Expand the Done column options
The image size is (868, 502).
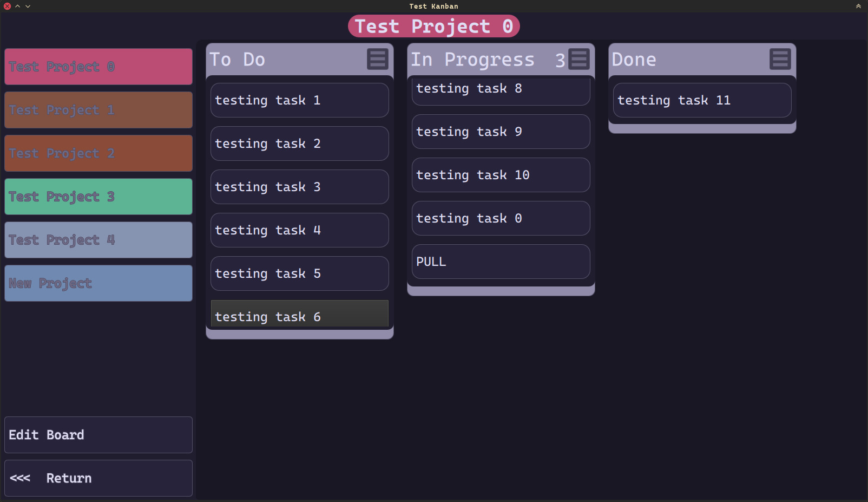point(780,60)
